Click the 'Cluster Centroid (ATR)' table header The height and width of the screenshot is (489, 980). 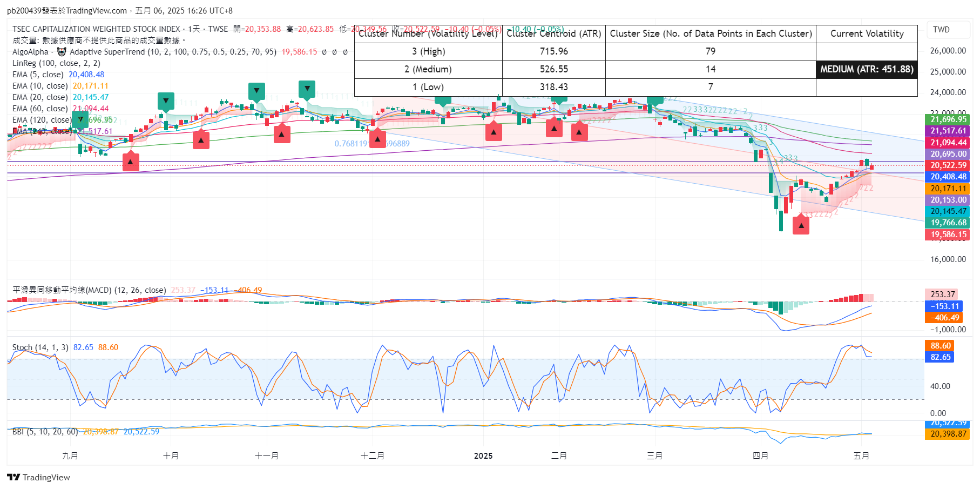tap(554, 34)
